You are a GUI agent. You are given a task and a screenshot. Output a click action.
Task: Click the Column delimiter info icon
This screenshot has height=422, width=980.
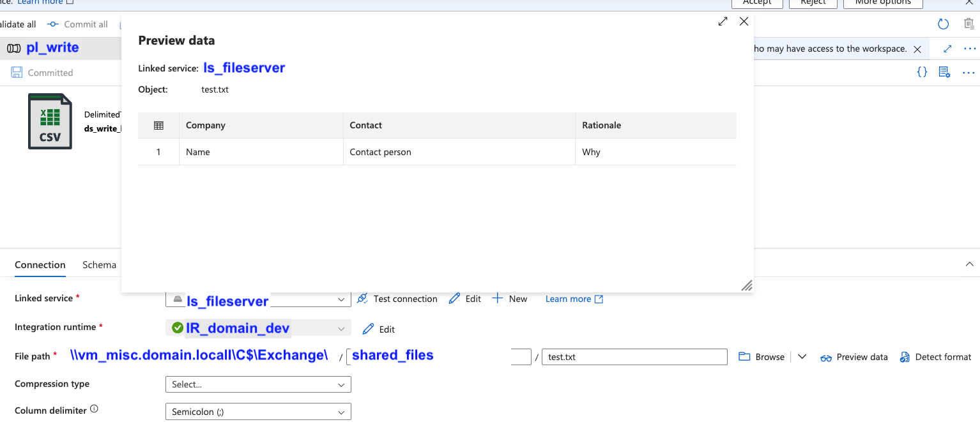94,409
